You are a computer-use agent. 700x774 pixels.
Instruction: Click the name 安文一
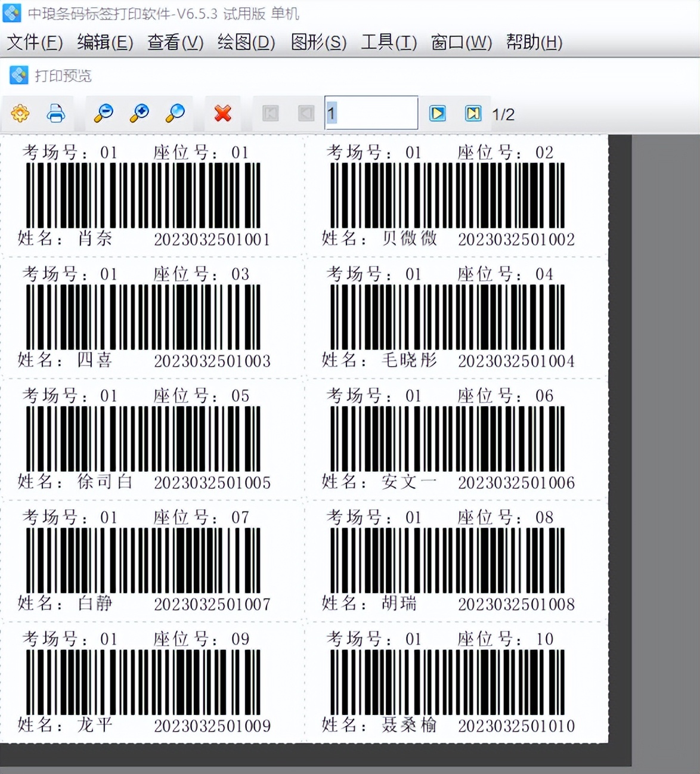410,482
